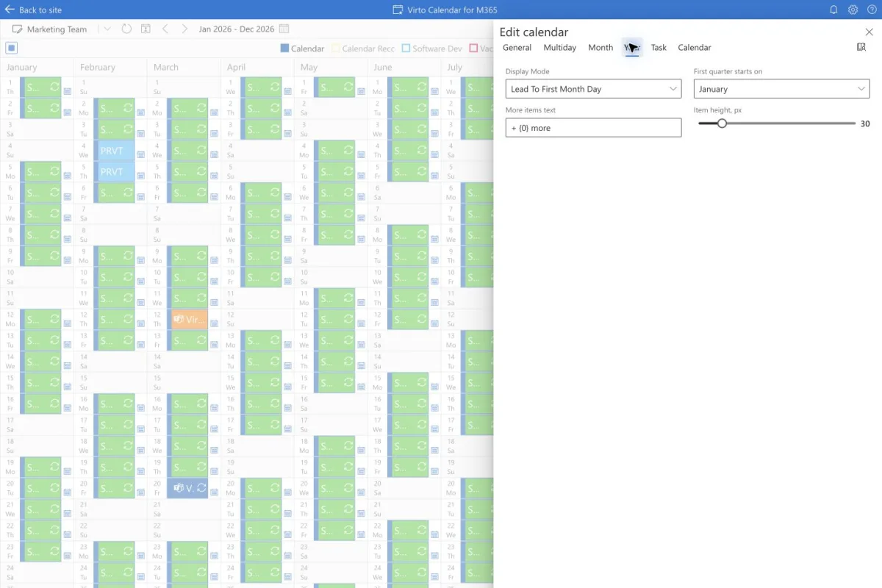Toggle the Software Dev legend checkbox

click(x=406, y=49)
